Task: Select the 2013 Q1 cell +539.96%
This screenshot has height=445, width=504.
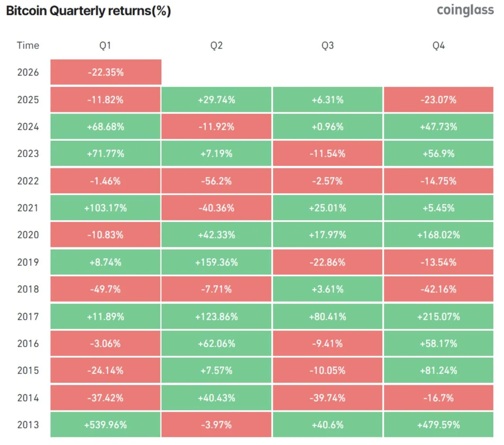Action: point(106,425)
